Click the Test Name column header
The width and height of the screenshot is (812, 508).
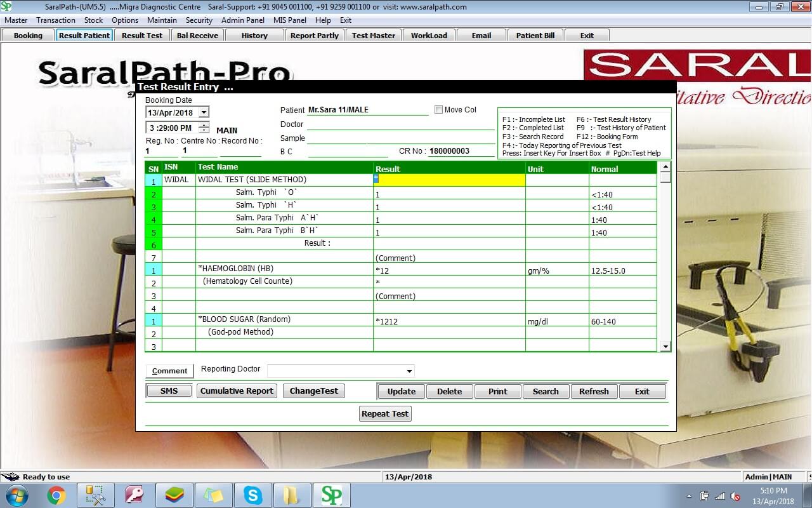coord(284,168)
